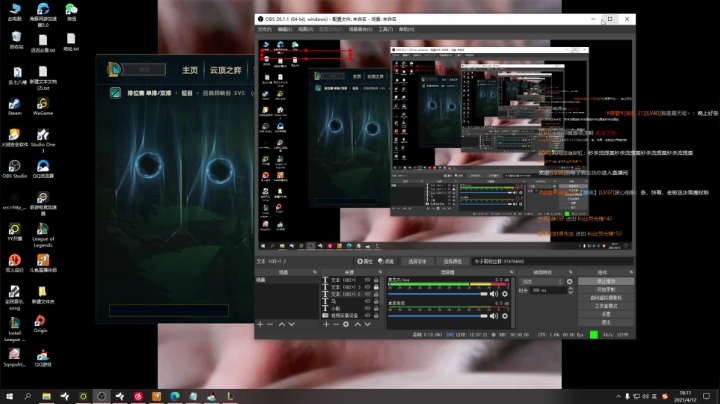This screenshot has width=720, height=404.
Task: Pop out the Sources dock panel icon
Action: click(x=380, y=272)
